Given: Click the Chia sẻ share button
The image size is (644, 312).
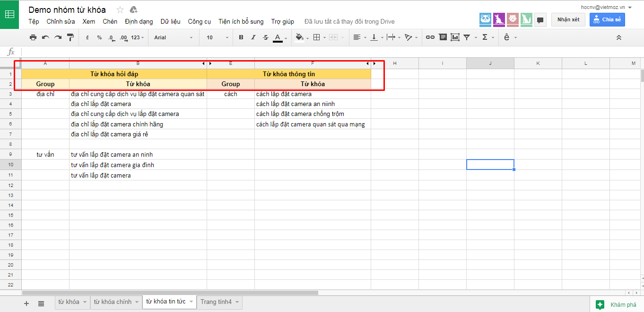Looking at the screenshot, I should coord(607,19).
